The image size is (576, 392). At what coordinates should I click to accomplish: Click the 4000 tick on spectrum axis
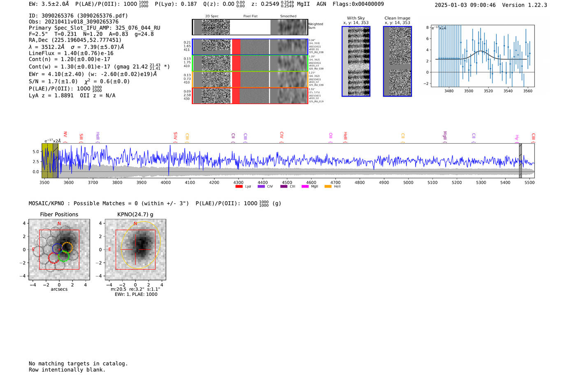click(165, 183)
